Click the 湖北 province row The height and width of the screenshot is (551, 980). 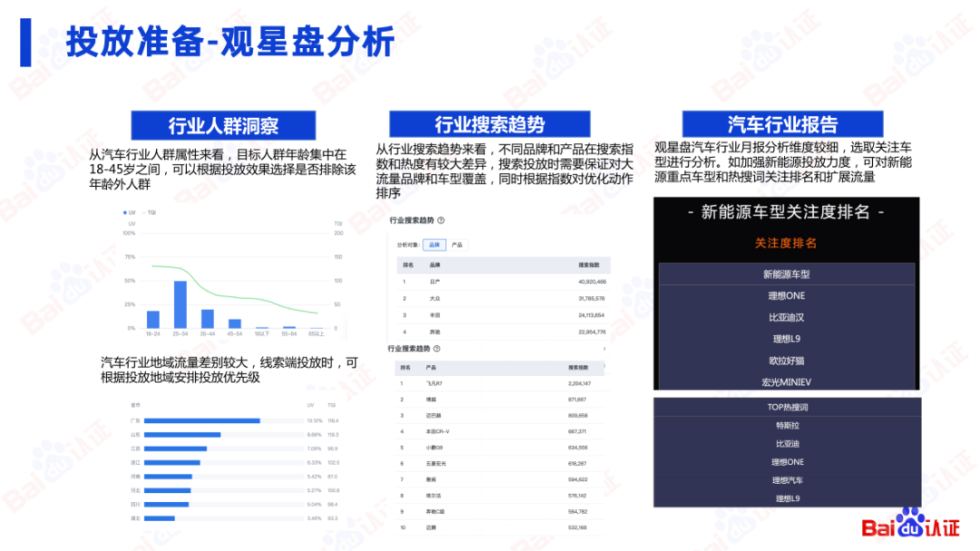(x=236, y=518)
